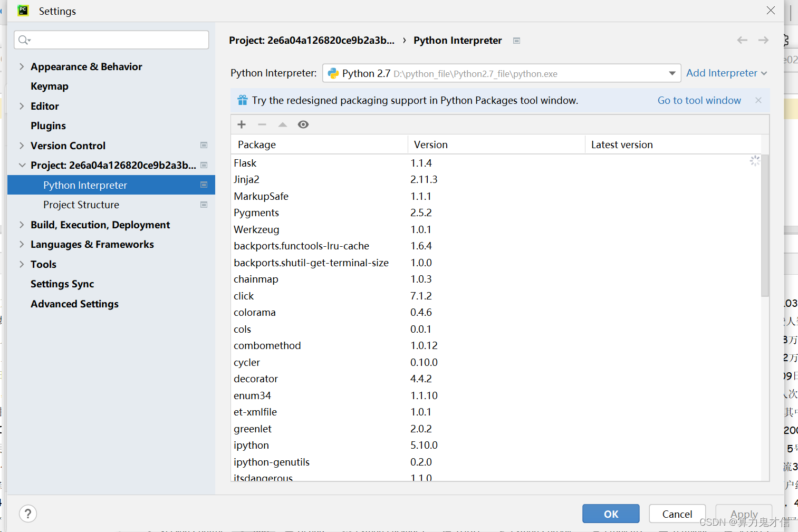
Task: Expand the Appearance & Behavior section
Action: click(22, 66)
